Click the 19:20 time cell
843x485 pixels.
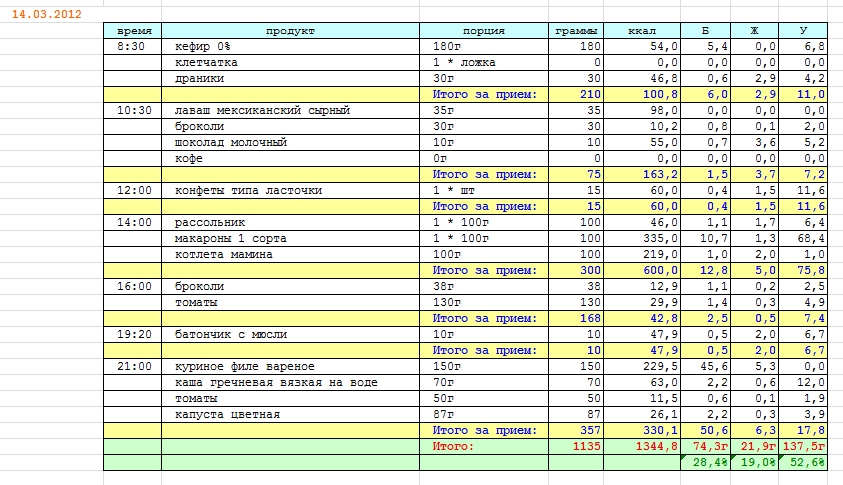pos(132,334)
